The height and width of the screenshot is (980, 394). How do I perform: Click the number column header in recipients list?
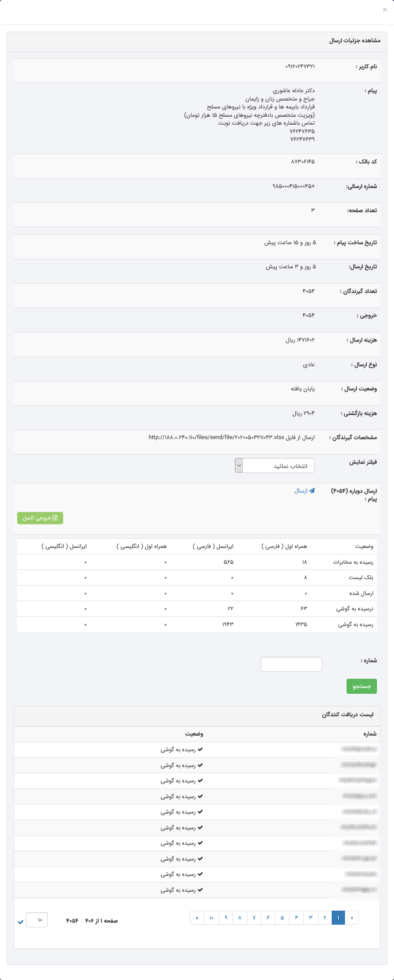tap(369, 734)
